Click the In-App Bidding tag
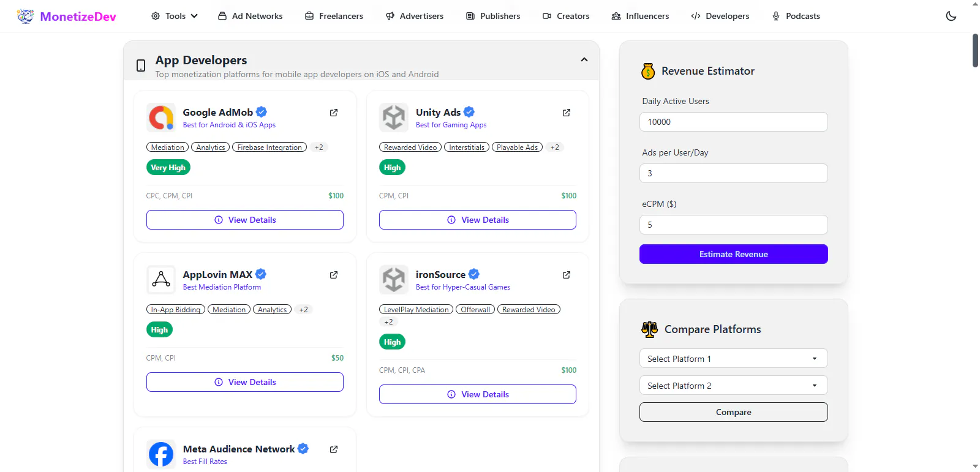The height and width of the screenshot is (472, 980). pos(176,310)
